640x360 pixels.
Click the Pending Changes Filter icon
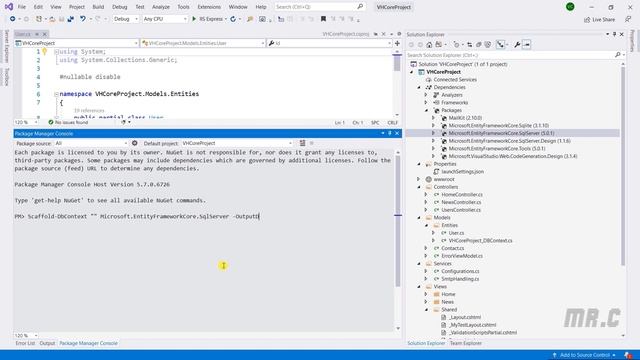tap(456, 44)
